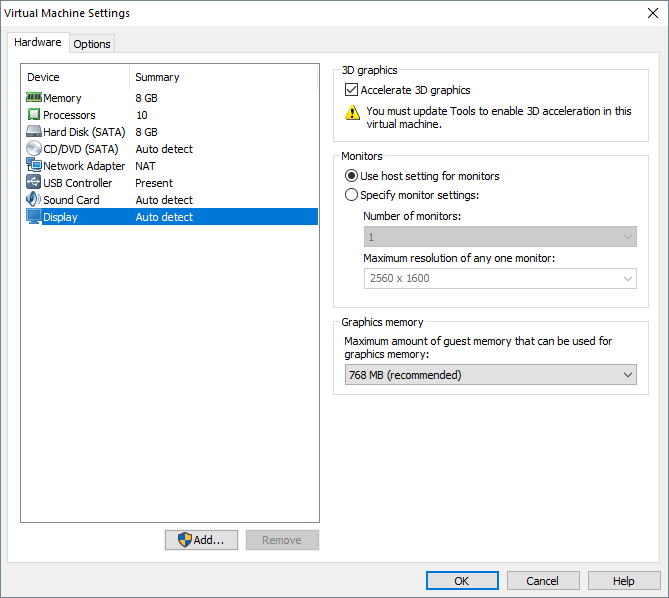Expand the Maximum resolution 2560 x 1600 dropdown
Image resolution: width=669 pixels, height=598 pixels.
pyautogui.click(x=500, y=278)
